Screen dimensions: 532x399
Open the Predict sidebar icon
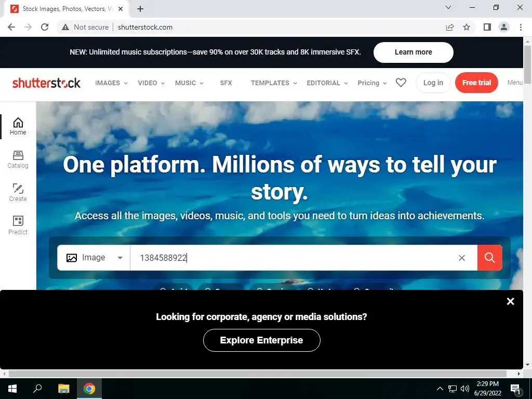coord(18,225)
